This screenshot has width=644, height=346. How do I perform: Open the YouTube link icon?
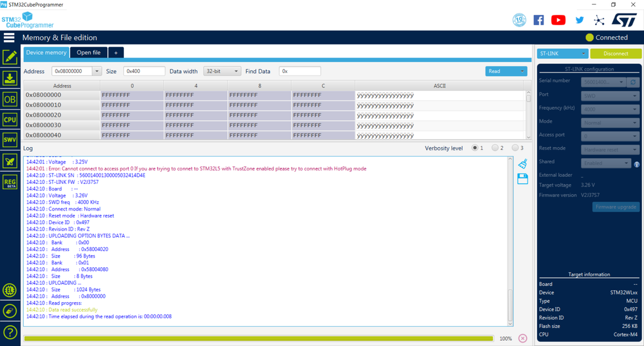[x=558, y=20]
